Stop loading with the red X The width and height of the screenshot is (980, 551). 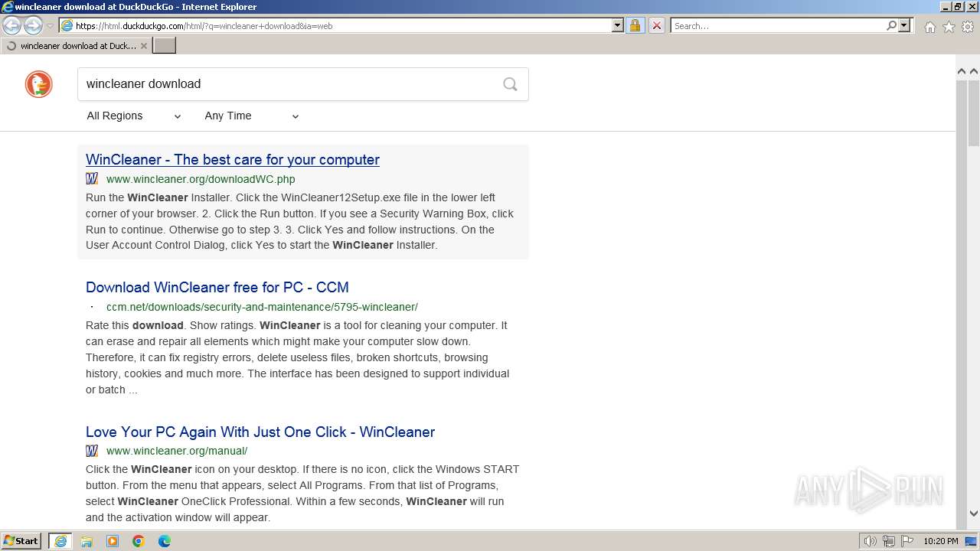tap(656, 25)
